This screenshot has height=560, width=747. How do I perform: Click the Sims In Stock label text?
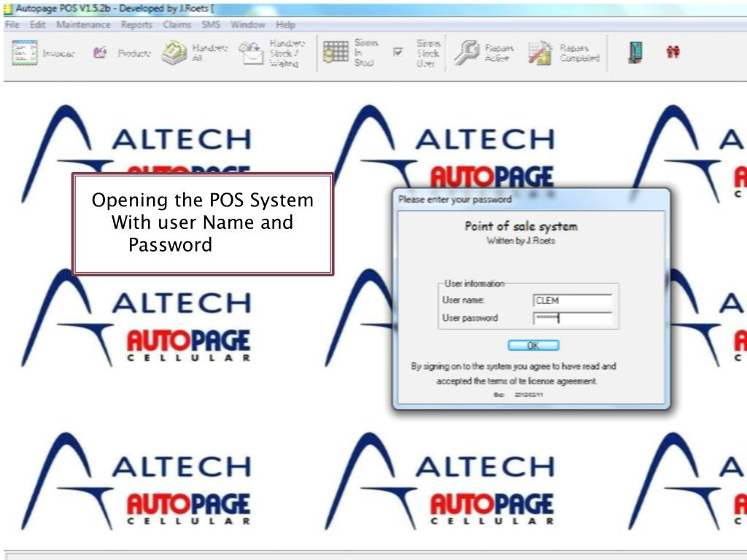point(366,52)
